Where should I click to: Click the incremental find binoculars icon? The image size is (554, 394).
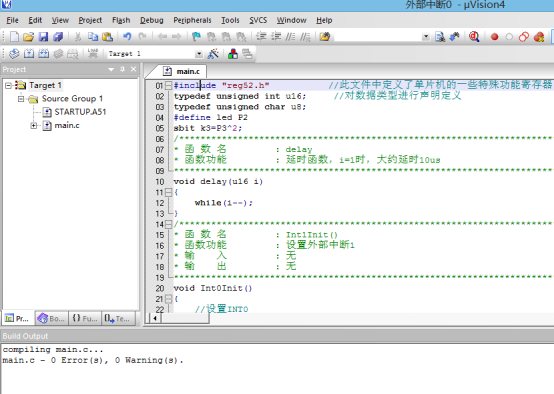(454, 37)
